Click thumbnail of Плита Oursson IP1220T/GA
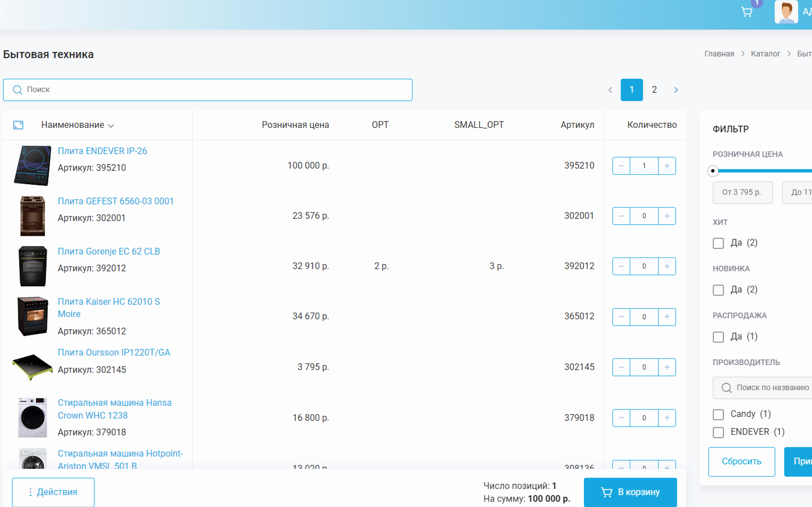Screen dimensions: 812x507 tap(33, 367)
